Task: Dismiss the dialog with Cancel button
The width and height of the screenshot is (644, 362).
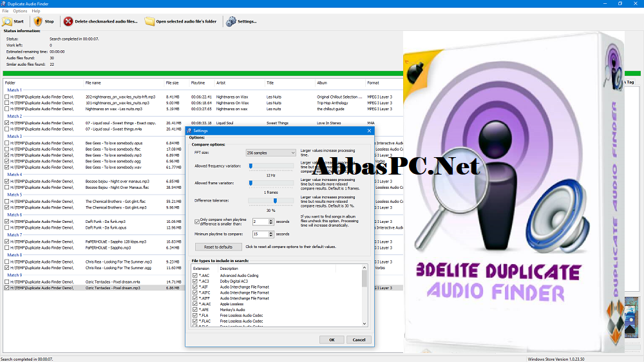Action: [x=359, y=340]
